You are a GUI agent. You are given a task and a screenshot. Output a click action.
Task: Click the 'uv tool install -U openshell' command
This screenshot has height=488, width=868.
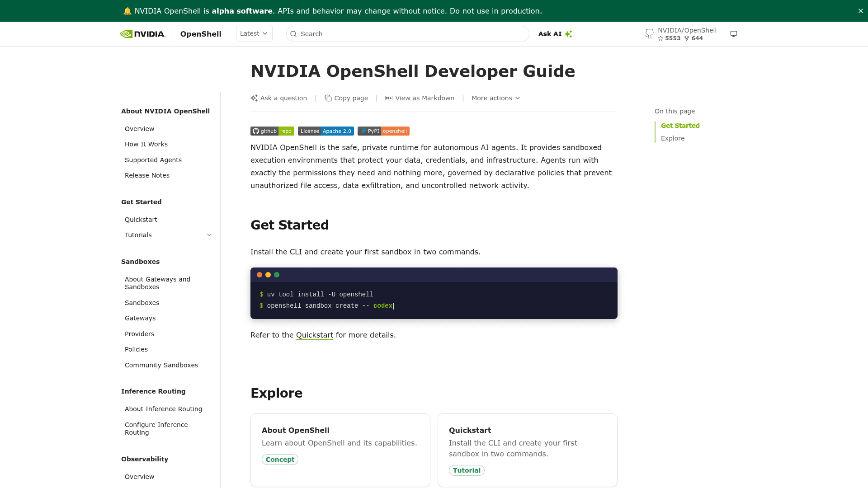[x=320, y=295]
